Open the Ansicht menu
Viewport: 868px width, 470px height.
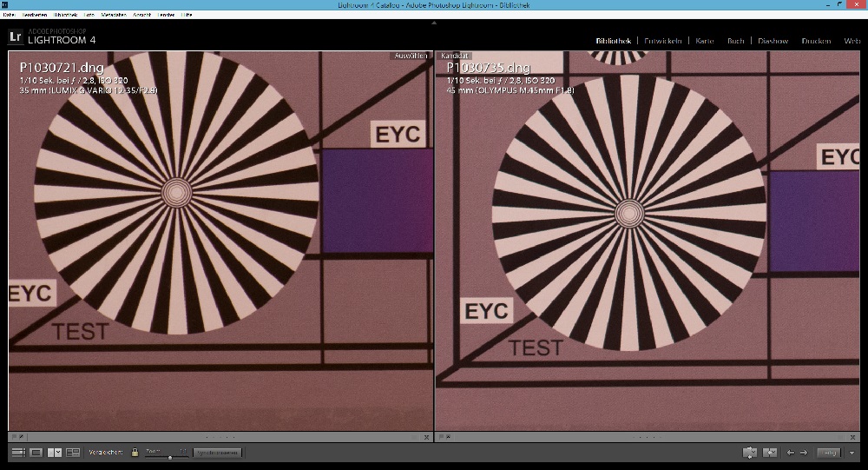click(x=141, y=15)
